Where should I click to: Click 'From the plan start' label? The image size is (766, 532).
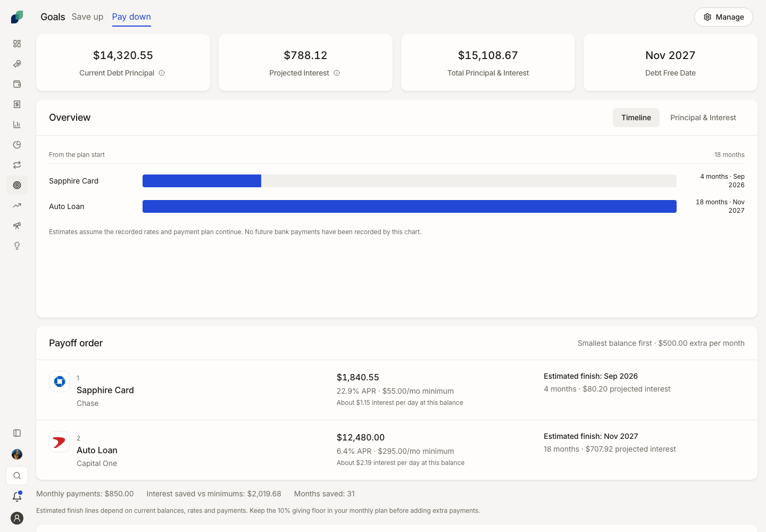click(x=77, y=155)
